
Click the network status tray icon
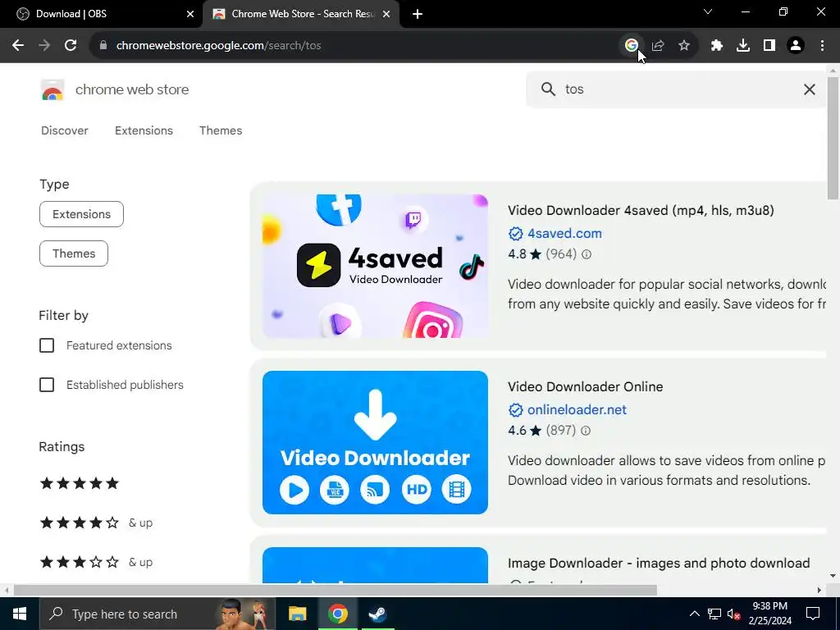(714, 614)
